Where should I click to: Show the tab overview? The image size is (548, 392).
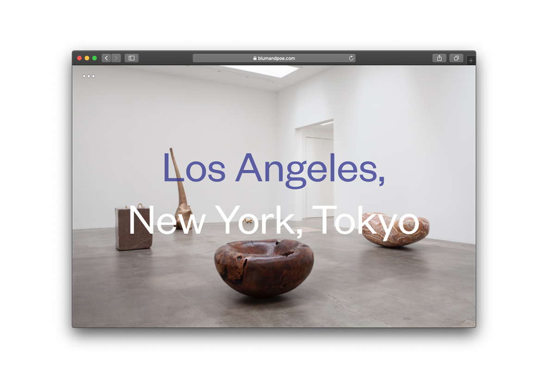tap(456, 58)
